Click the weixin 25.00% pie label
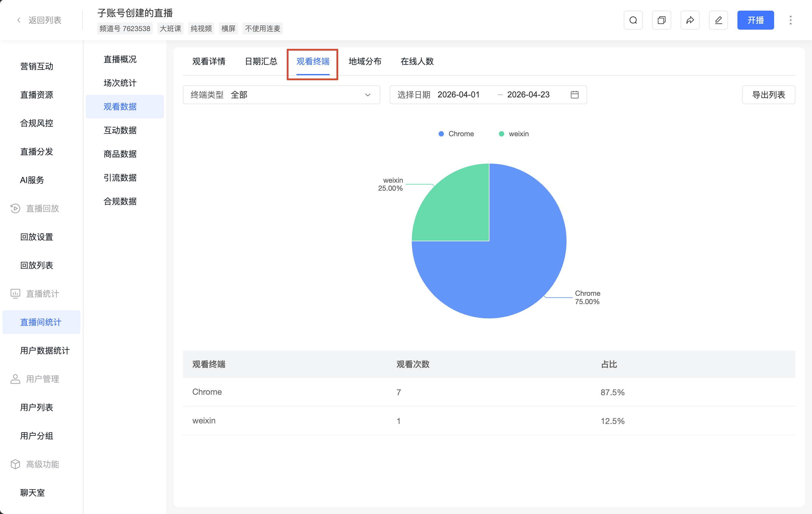This screenshot has width=812, height=514. 391,184
